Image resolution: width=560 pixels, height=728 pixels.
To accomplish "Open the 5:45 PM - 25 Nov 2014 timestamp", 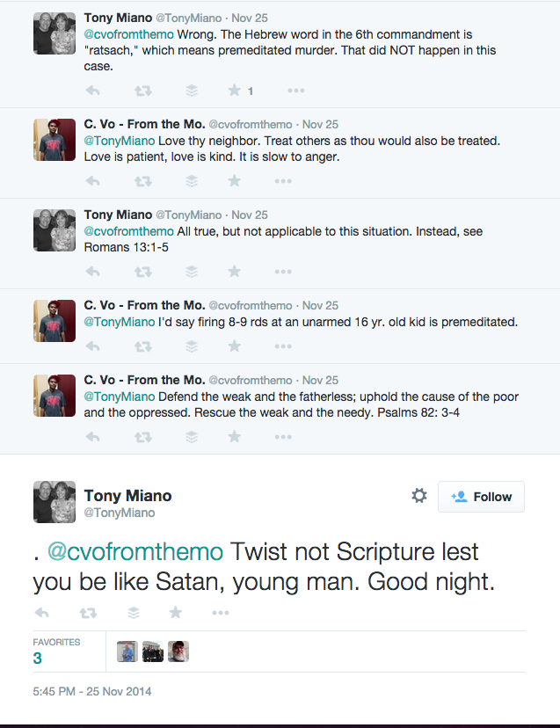I will [92, 691].
